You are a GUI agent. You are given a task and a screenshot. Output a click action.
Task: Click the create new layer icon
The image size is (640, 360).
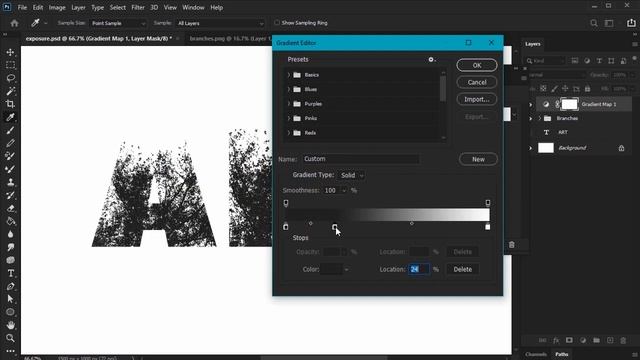610,340
